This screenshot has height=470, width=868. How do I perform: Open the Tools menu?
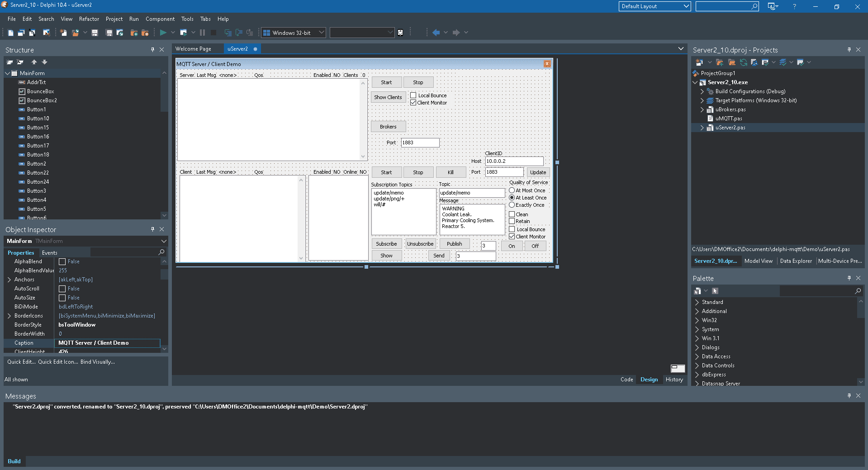(x=187, y=19)
